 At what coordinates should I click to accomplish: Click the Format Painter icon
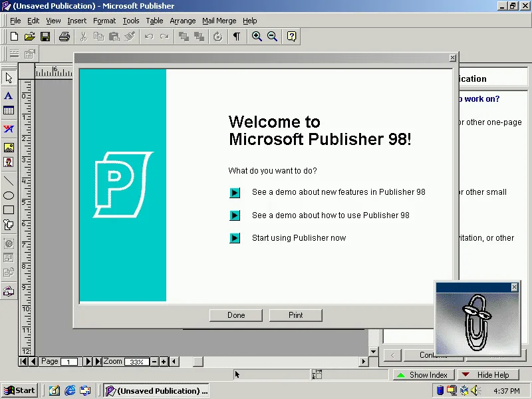(x=129, y=37)
